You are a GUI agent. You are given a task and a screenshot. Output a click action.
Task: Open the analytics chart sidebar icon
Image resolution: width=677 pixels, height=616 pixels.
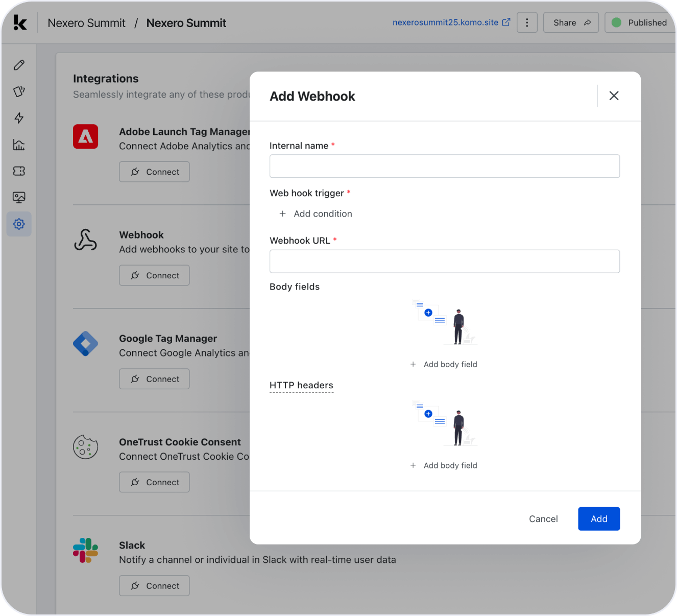[x=19, y=145]
